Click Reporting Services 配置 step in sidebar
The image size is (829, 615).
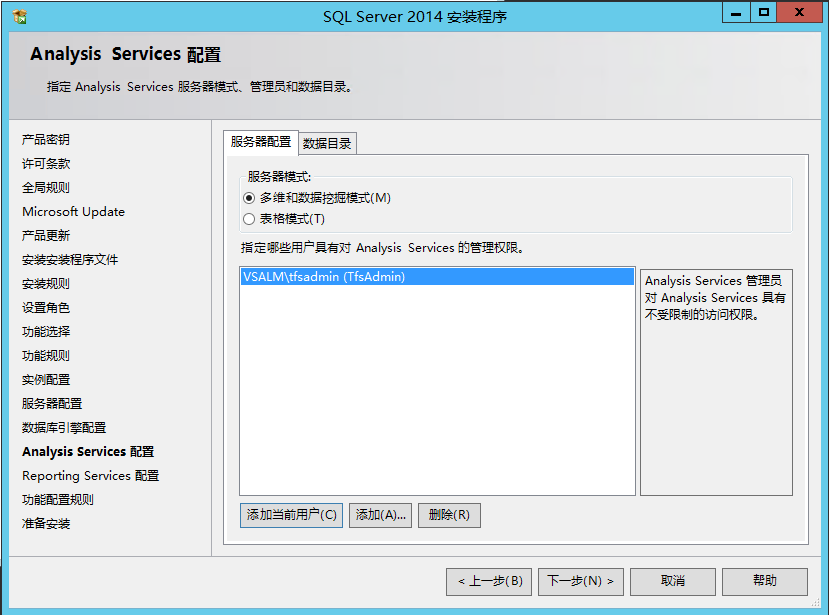pyautogui.click(x=90, y=476)
